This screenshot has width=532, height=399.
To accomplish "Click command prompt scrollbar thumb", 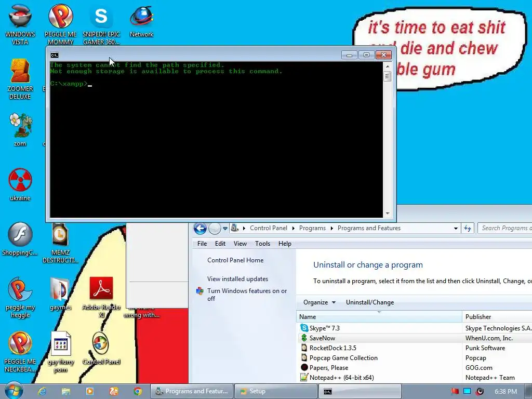I will pyautogui.click(x=388, y=76).
